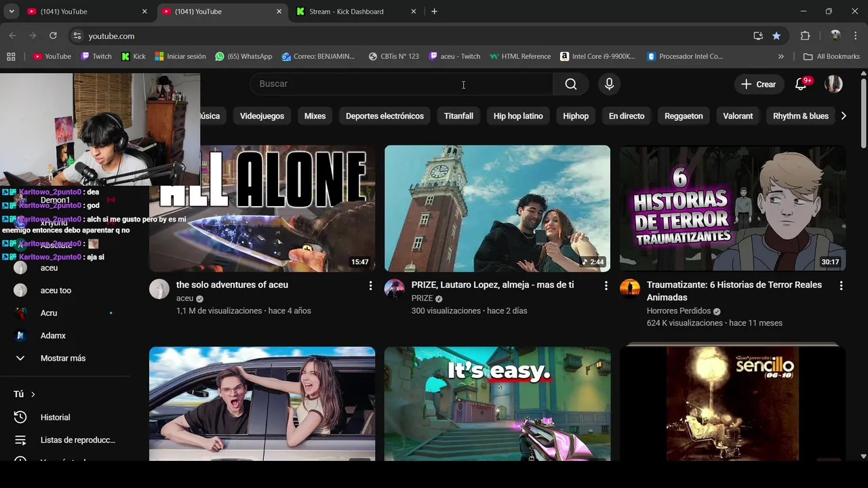Open the HTML Reference bookmark
Viewport: 868px width, 488px height.
click(520, 56)
